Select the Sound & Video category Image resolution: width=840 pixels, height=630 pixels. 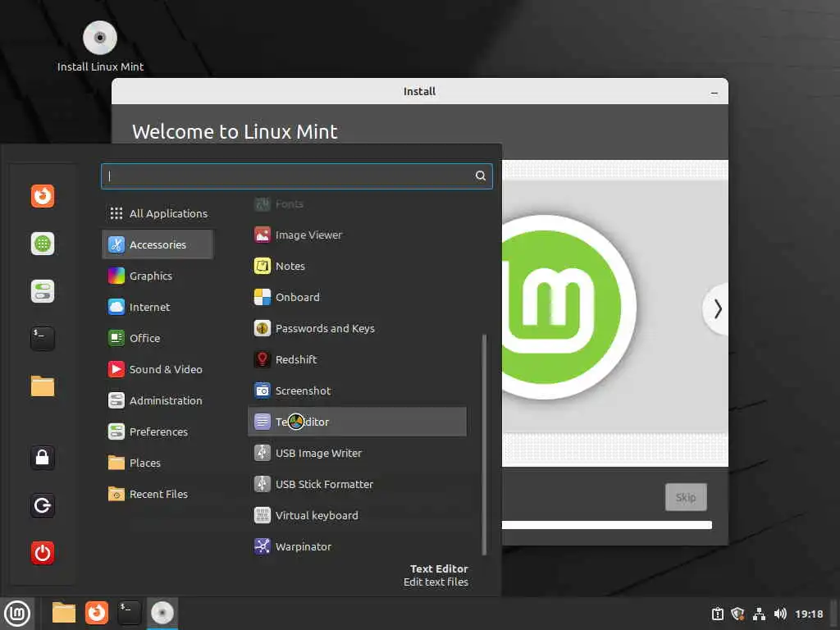tap(157, 369)
